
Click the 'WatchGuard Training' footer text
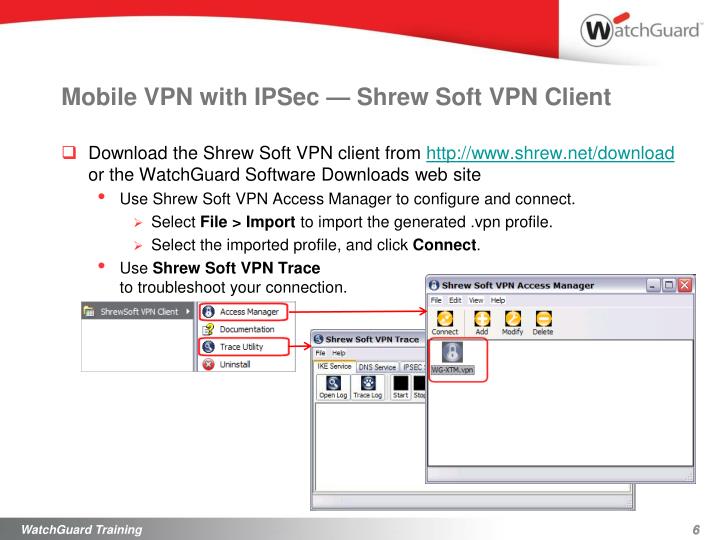82,529
